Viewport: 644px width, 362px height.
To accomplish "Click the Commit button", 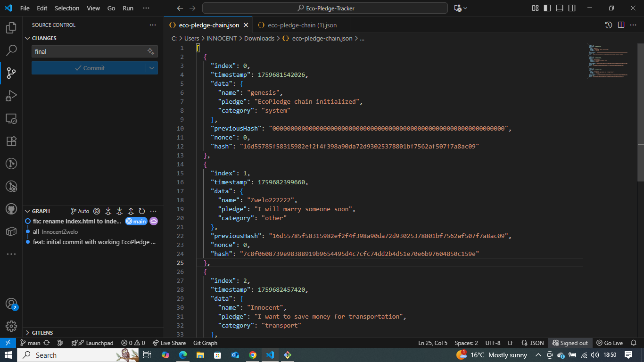I will pos(89,68).
